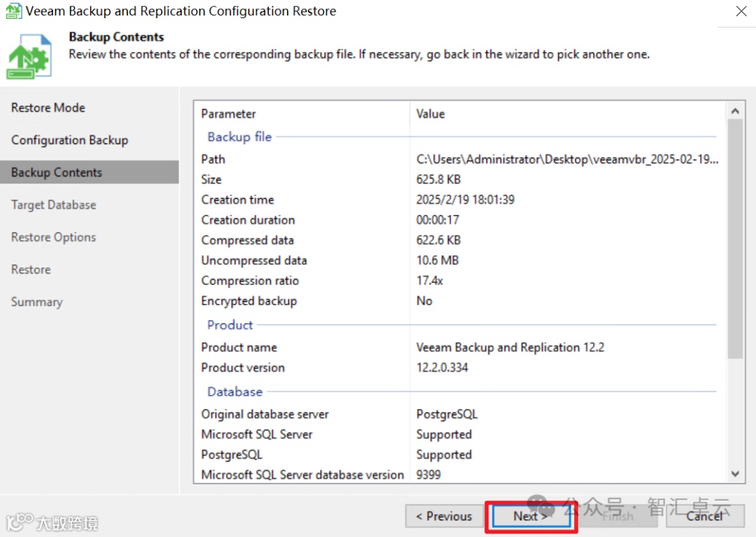
Task: Select the Creation time row
Action: tap(460, 200)
